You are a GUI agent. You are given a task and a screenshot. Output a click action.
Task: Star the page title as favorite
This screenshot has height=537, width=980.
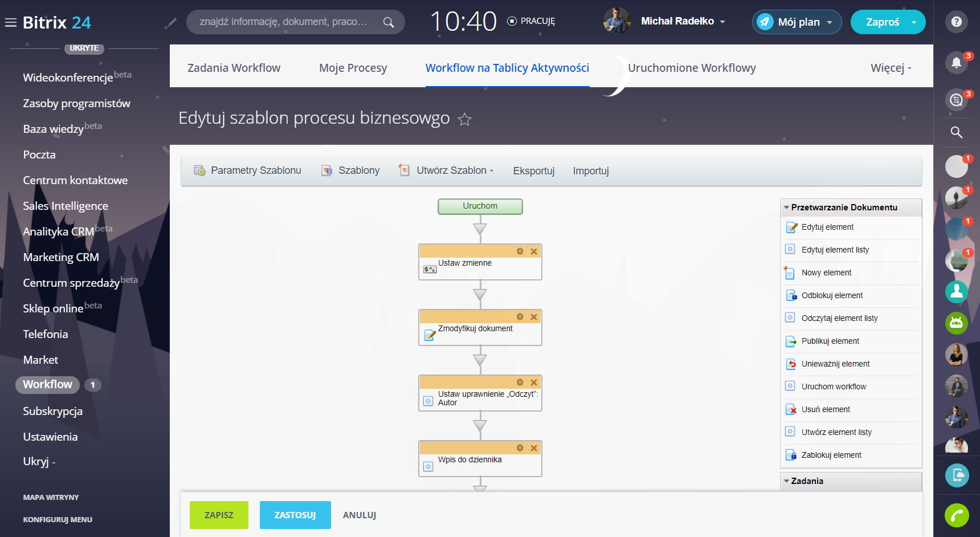[465, 119]
